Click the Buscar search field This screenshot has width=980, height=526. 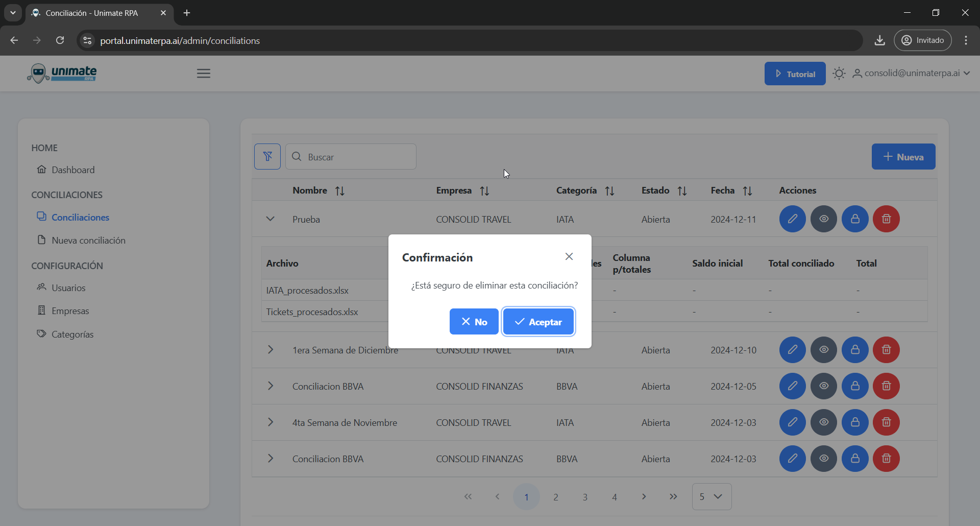click(351, 156)
